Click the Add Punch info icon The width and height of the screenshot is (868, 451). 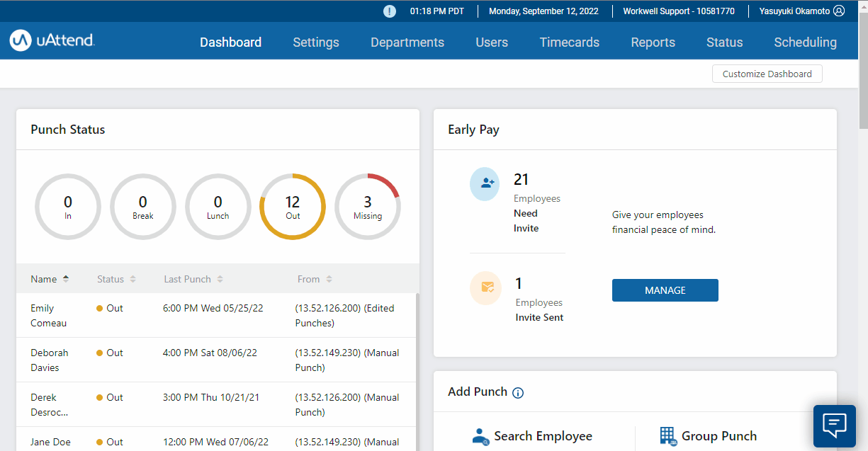(518, 393)
